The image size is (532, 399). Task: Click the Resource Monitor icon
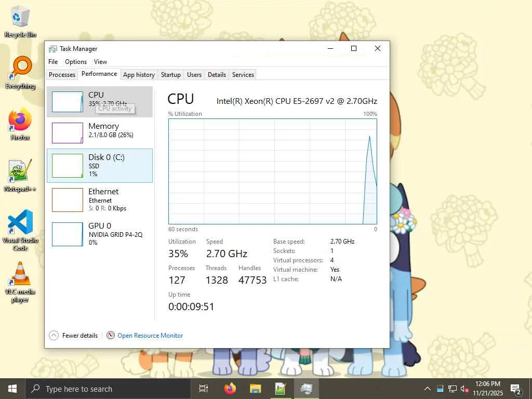coord(110,335)
